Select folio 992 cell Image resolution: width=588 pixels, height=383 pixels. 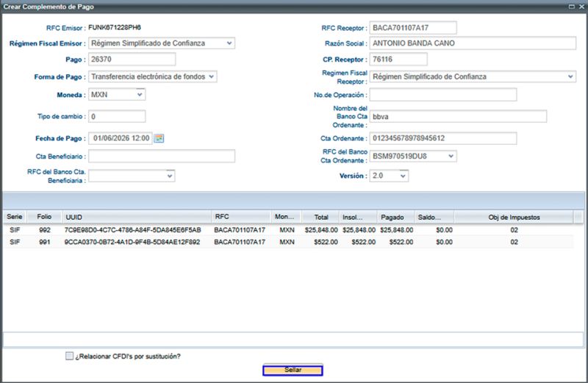tap(45, 230)
